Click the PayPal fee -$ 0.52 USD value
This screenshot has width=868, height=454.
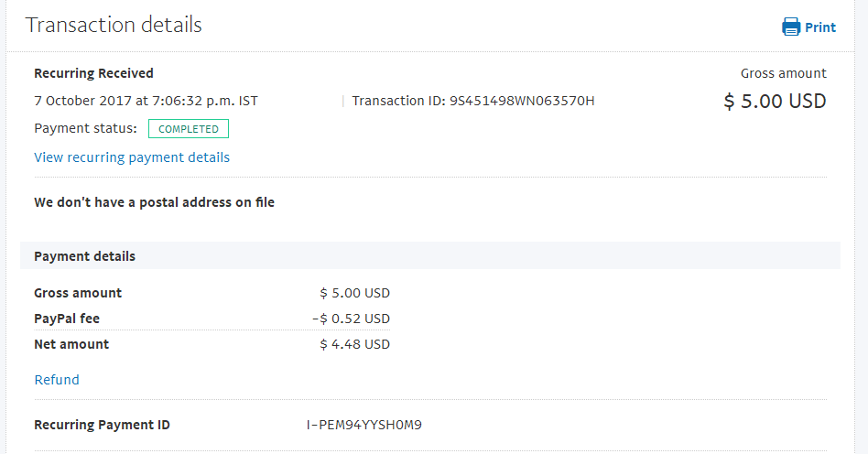point(351,319)
